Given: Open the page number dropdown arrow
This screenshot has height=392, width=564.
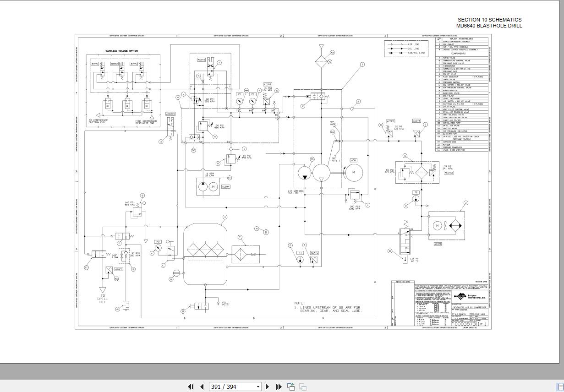Looking at the screenshot, I should (x=258, y=387).
